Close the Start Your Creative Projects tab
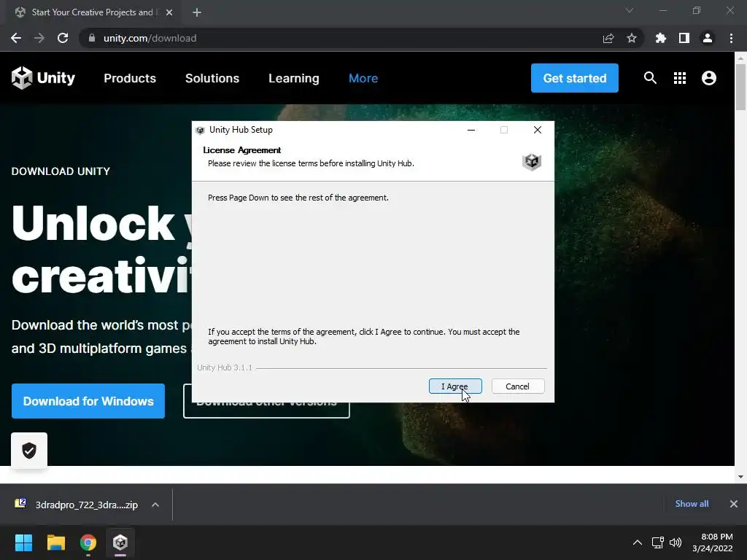The image size is (747, 560). 169,12
